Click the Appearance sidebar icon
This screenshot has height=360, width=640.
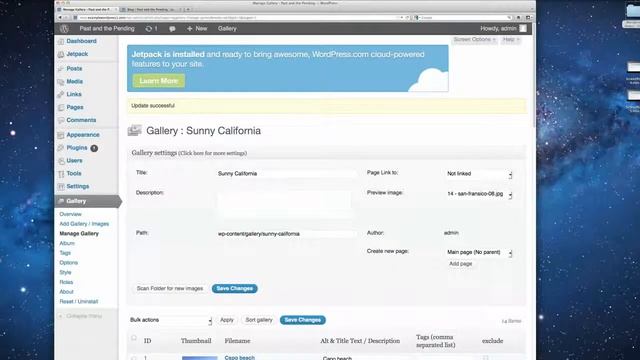pos(61,135)
